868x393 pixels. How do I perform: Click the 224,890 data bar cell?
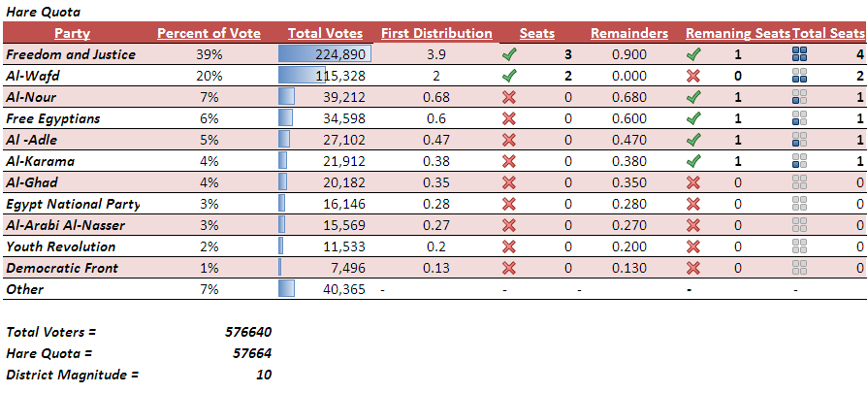click(325, 54)
